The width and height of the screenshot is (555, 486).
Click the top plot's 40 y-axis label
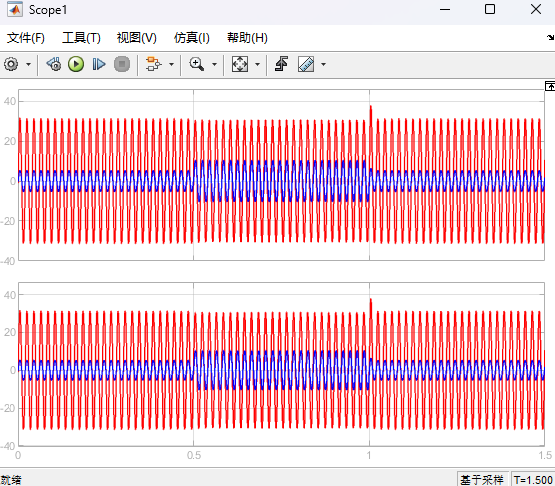point(10,102)
